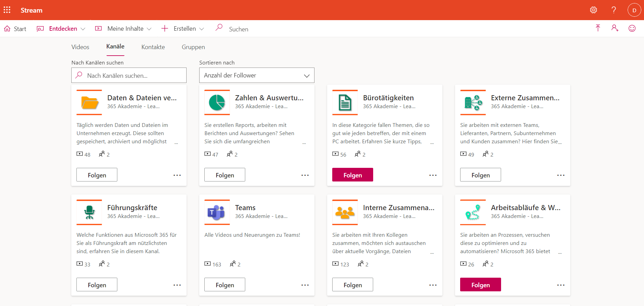Click the invite people icon

[615, 28]
